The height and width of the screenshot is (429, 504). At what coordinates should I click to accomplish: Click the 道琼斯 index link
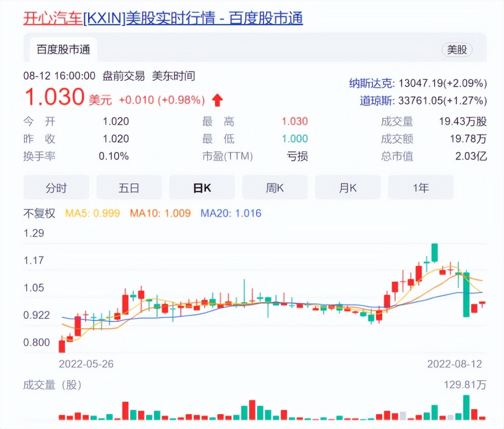pyautogui.click(x=377, y=101)
